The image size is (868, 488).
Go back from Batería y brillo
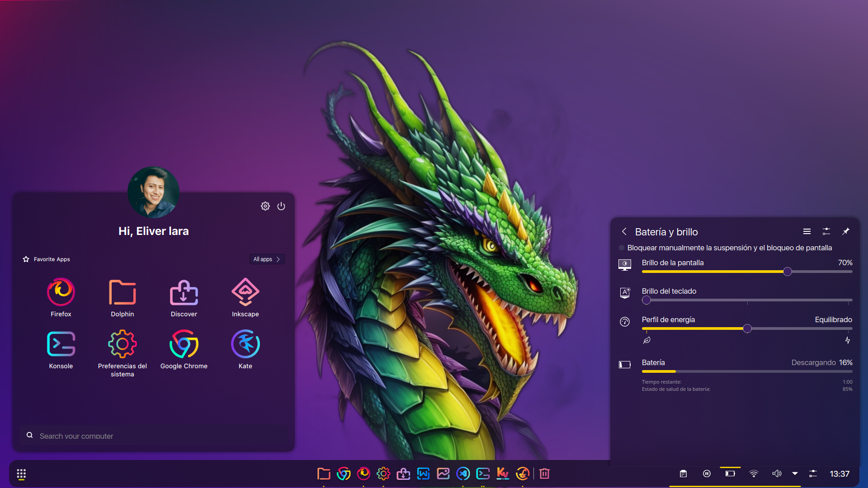click(624, 231)
